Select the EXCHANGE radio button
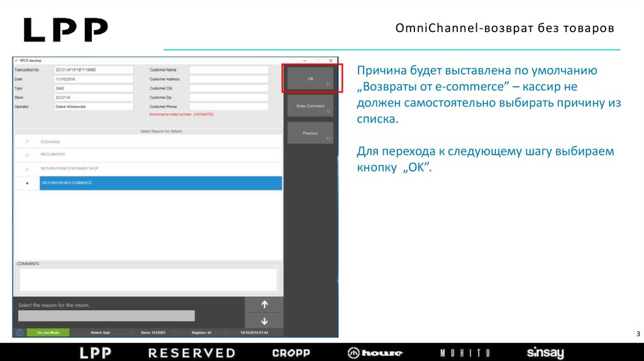This screenshot has width=644, height=361. (27, 142)
